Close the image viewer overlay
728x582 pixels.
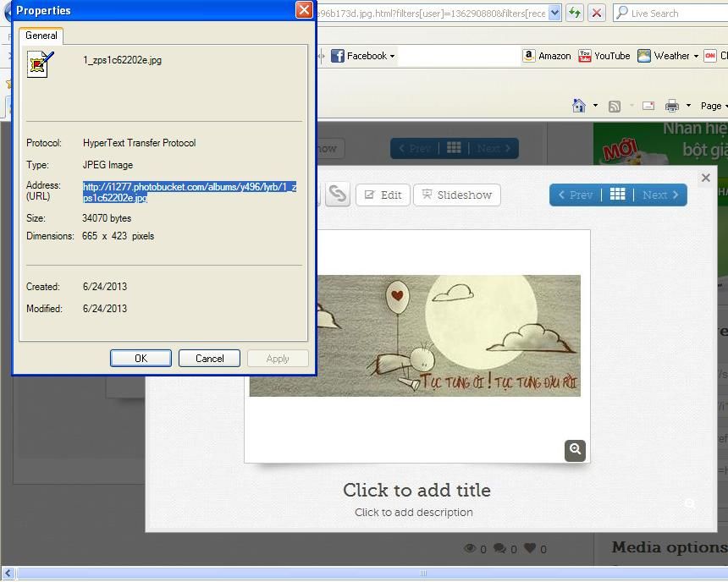[706, 178]
